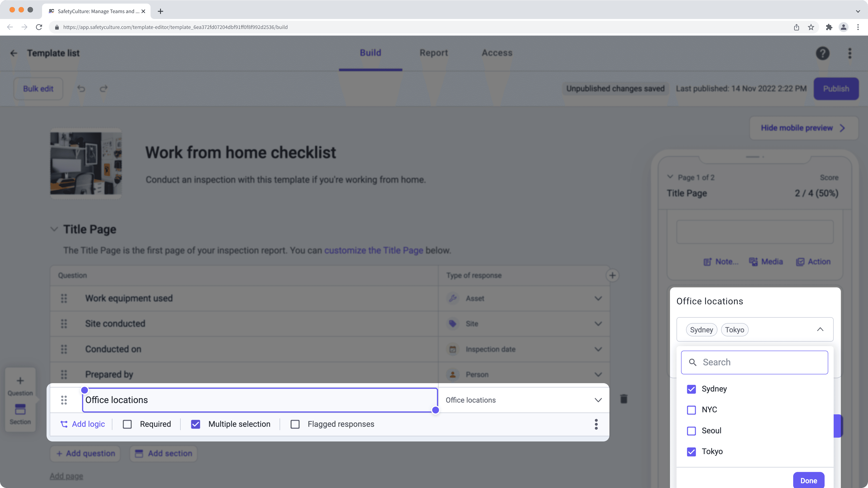Open the help question mark icon
The width and height of the screenshot is (868, 488).
click(x=823, y=53)
